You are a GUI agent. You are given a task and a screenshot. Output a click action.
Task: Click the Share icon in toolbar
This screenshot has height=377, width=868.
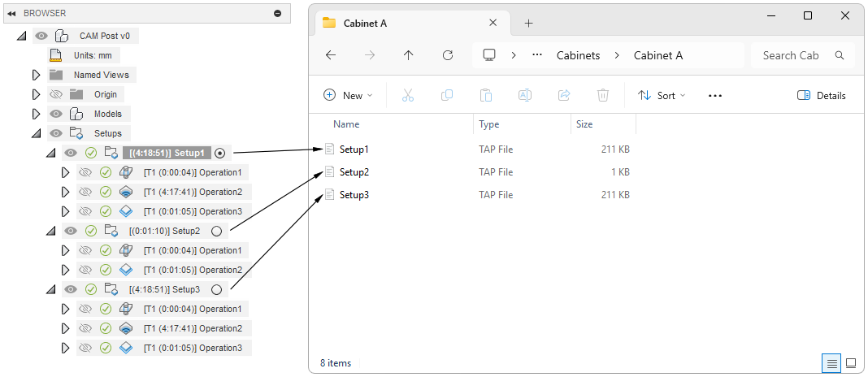(x=564, y=95)
